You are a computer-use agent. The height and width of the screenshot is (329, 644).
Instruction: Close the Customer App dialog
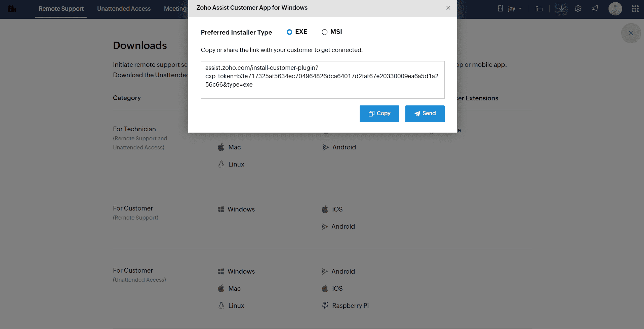tap(448, 8)
